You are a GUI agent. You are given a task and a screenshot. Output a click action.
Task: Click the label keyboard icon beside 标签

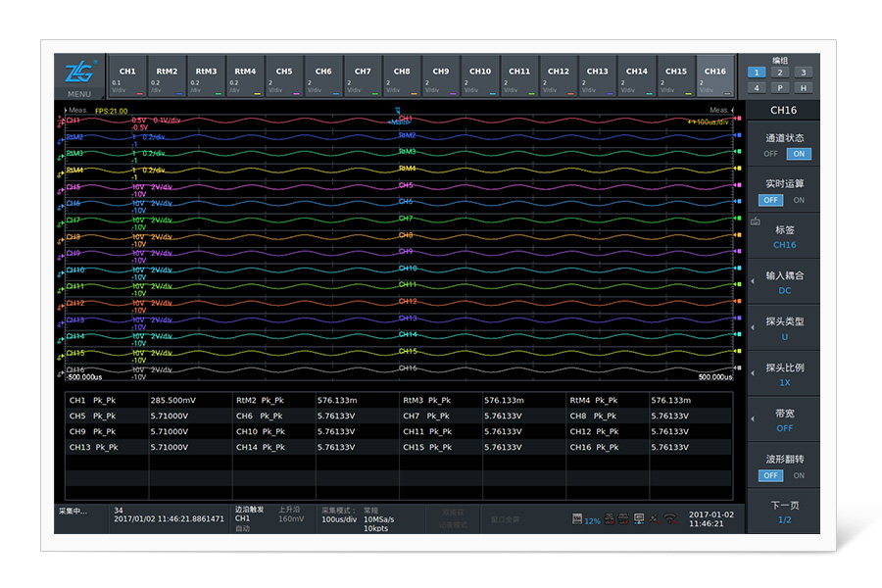point(755,221)
